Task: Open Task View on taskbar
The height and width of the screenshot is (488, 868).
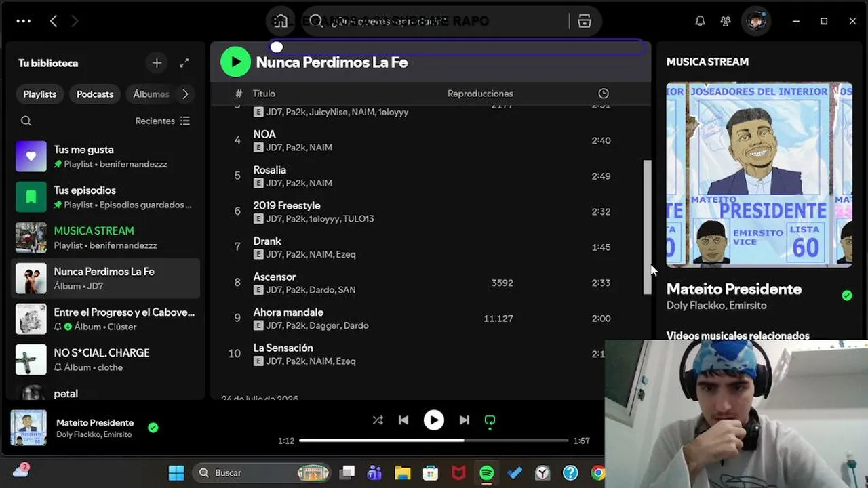Action: 347,472
